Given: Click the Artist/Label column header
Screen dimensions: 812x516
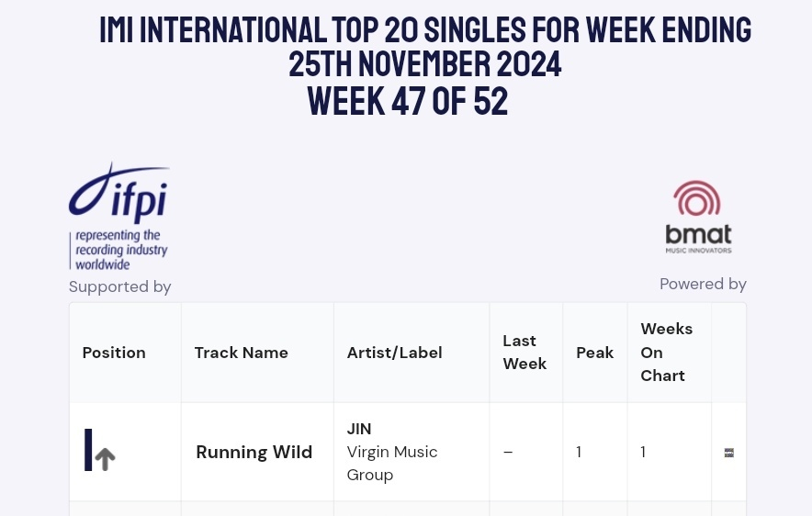Looking at the screenshot, I should pyautogui.click(x=395, y=353).
